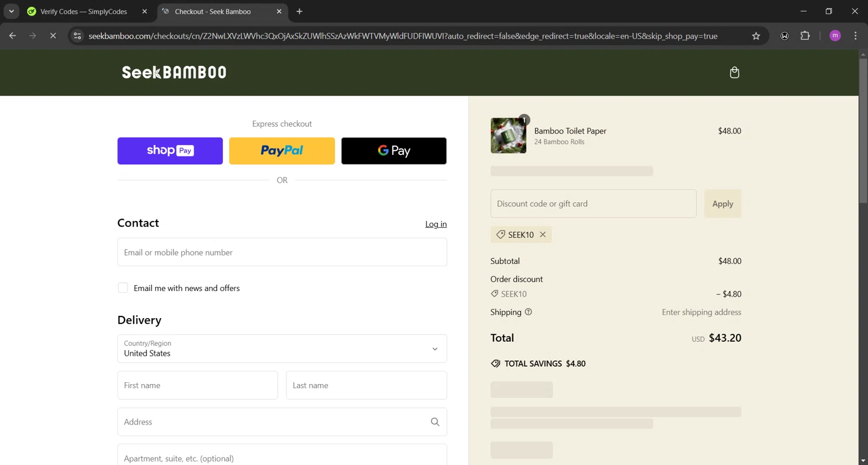This screenshot has width=868, height=465.
Task: Close the Checkout - Seek Bamboo tab
Action: (x=279, y=12)
